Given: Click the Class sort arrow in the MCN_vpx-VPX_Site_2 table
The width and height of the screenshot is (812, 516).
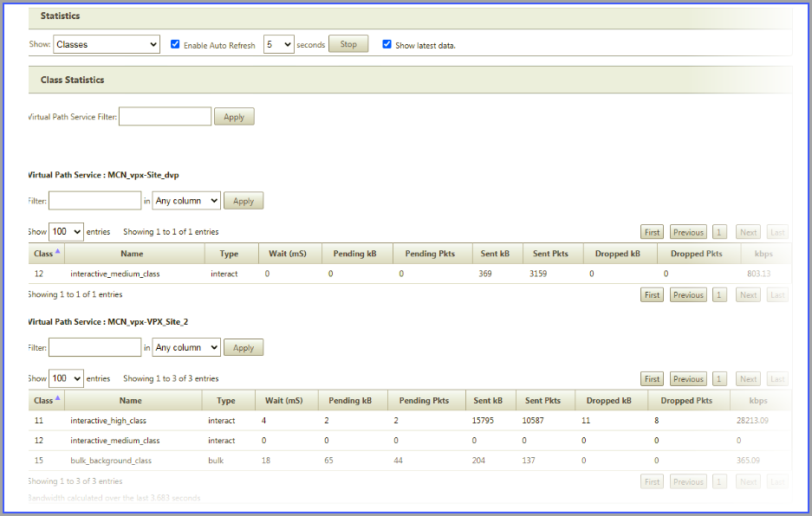Looking at the screenshot, I should pyautogui.click(x=57, y=398).
